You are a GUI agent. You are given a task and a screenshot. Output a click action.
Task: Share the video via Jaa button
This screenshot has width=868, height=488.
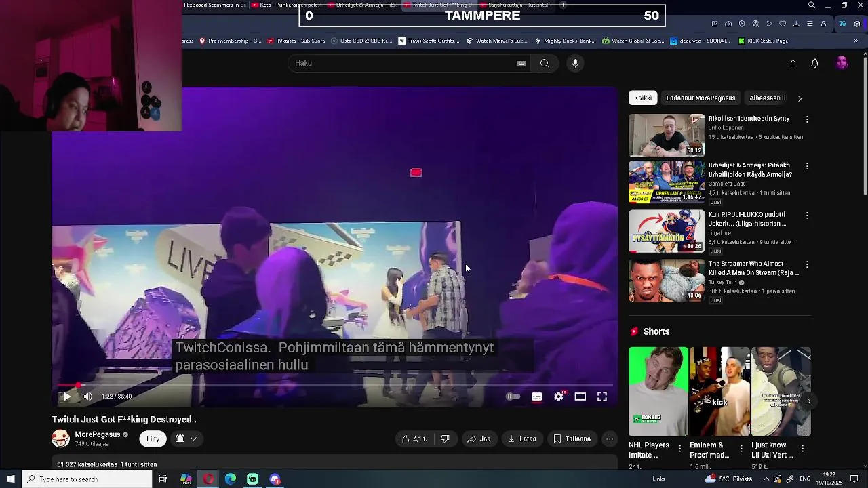click(479, 439)
